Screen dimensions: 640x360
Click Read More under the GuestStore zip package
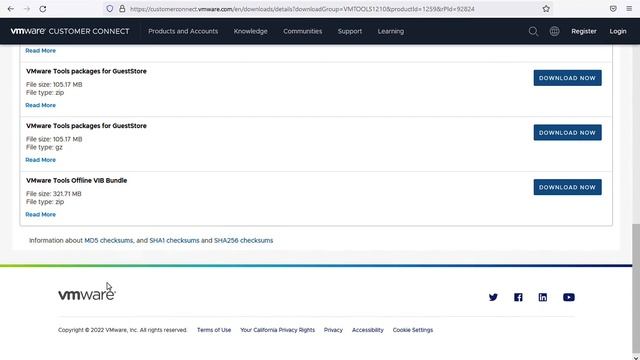click(x=40, y=105)
